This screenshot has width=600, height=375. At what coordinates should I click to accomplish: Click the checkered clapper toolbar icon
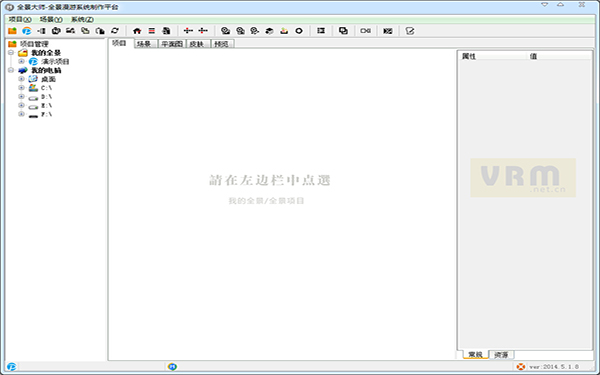coord(388,31)
